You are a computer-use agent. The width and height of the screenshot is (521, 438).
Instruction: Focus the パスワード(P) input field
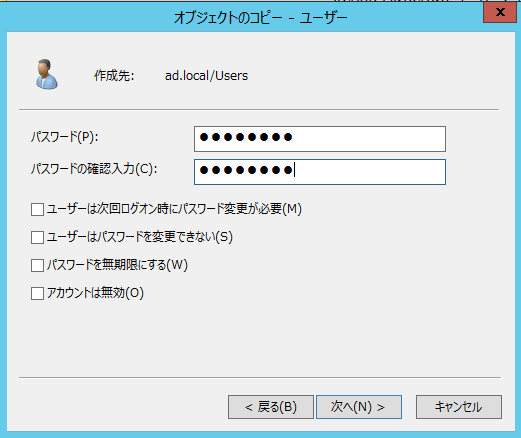(320, 139)
